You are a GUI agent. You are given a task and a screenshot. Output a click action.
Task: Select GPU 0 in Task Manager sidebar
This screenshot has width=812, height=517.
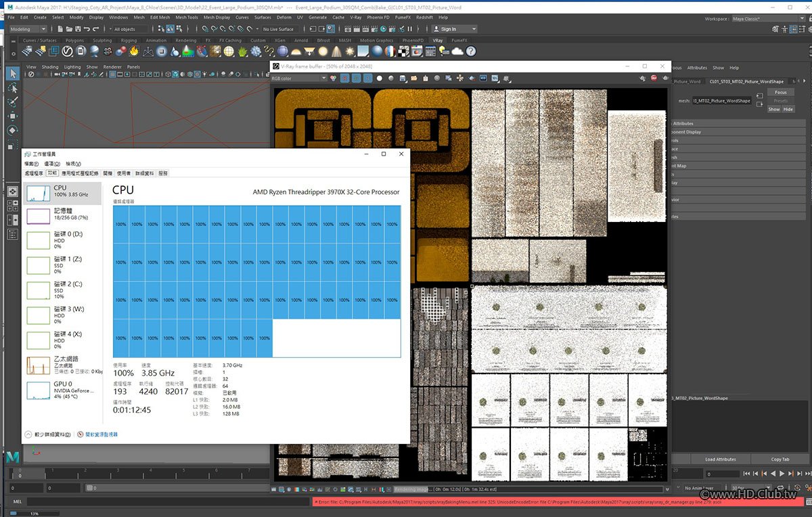pyautogui.click(x=62, y=390)
